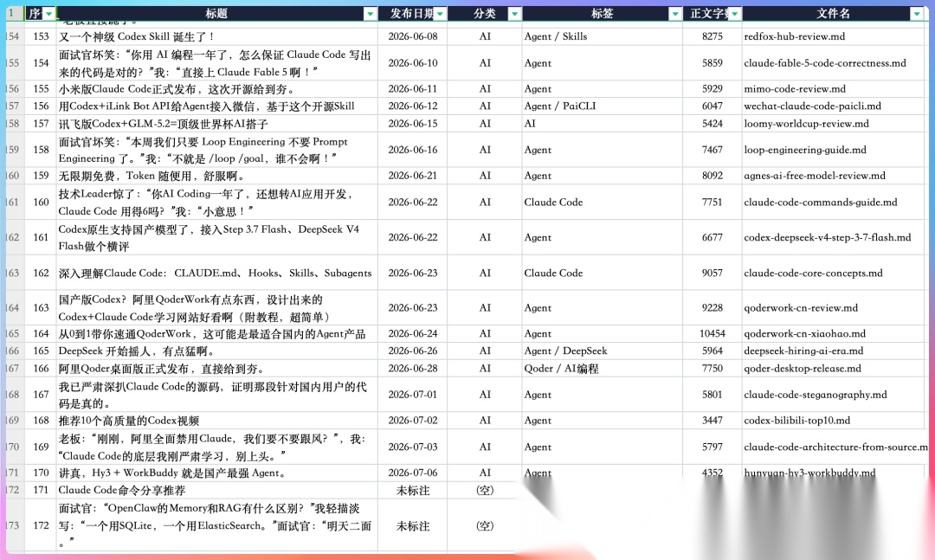Open the 发布日期 column filter dropdown
Screen dimensions: 935x560
440,14
